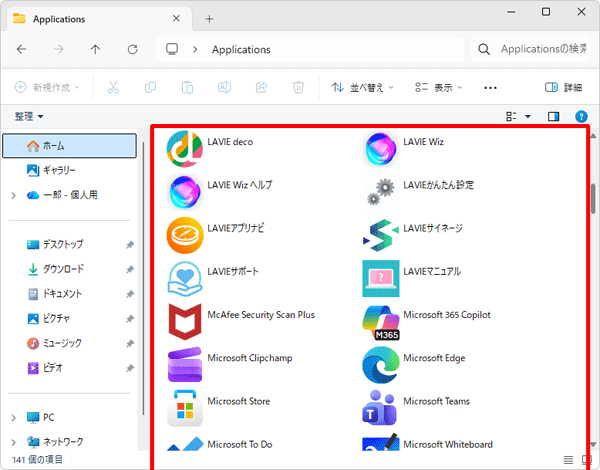
Task: Click the rename toolbar icon
Action: pyautogui.click(x=224, y=87)
